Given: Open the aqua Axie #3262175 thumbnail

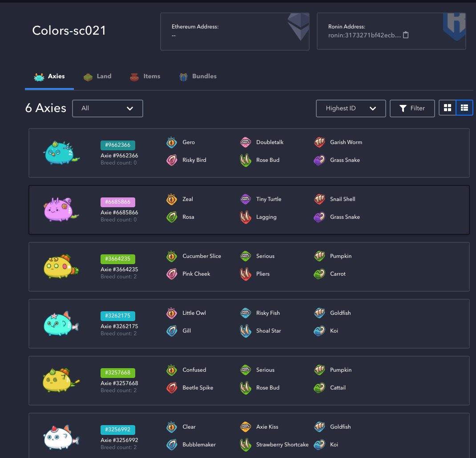Looking at the screenshot, I should point(62,323).
